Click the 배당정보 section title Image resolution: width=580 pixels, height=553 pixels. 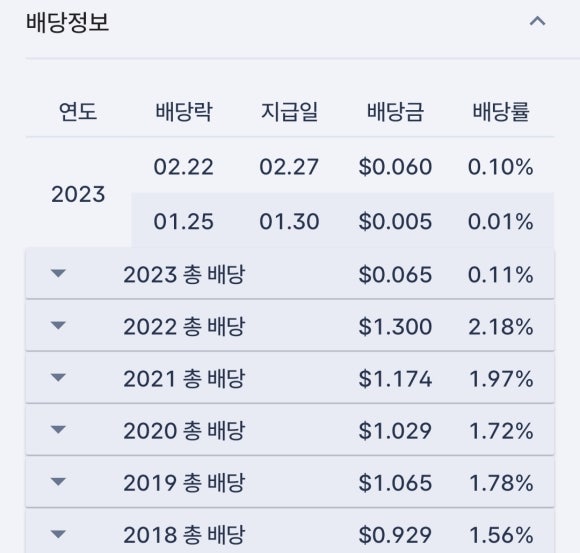pyautogui.click(x=67, y=22)
